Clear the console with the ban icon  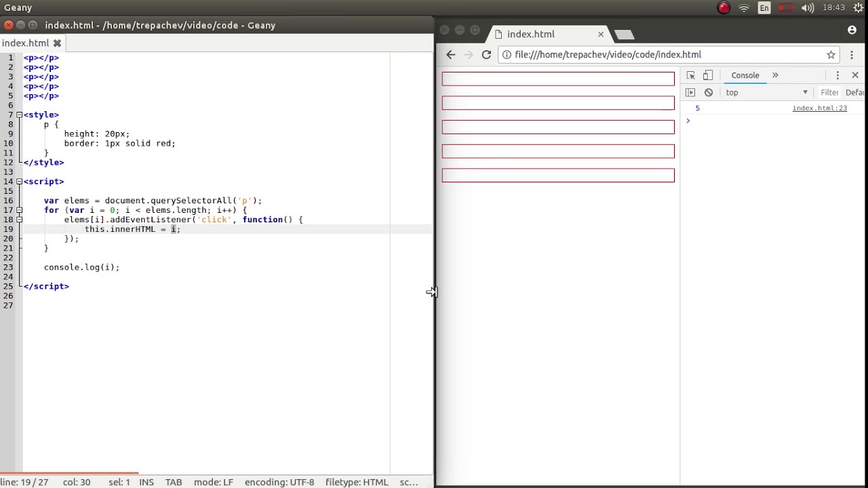[709, 92]
